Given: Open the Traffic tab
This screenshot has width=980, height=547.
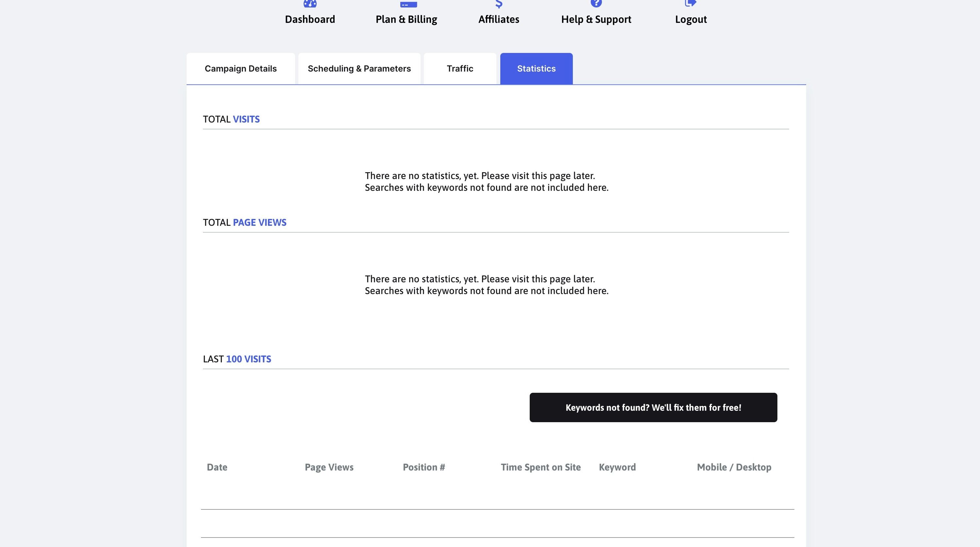Looking at the screenshot, I should tap(460, 69).
